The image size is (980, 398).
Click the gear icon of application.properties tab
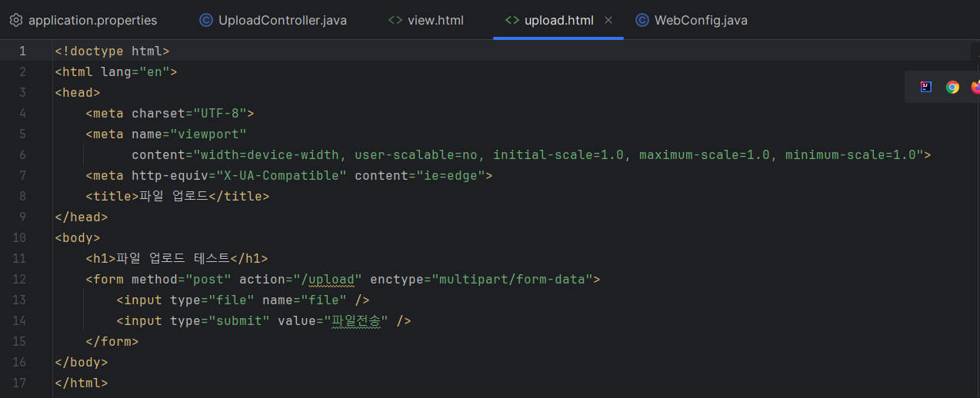coord(16,20)
